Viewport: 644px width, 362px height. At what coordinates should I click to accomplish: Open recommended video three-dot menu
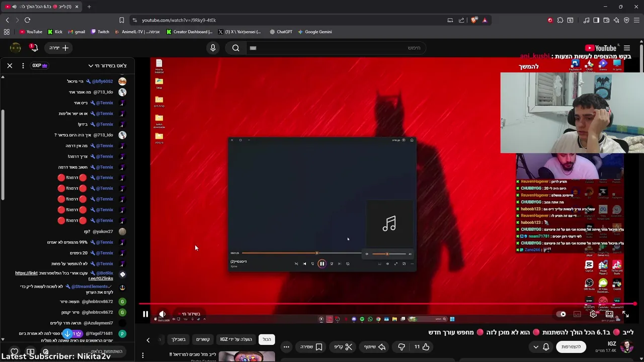pyautogui.click(x=143, y=355)
